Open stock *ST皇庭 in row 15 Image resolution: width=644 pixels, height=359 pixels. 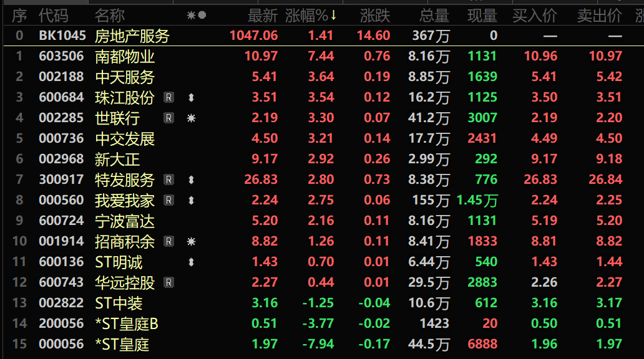(122, 344)
